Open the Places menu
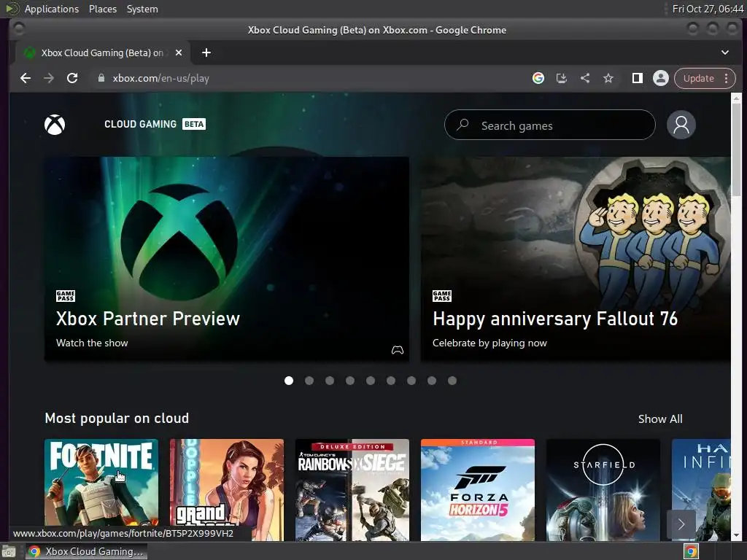Screen dimensions: 747x560 click(x=102, y=9)
